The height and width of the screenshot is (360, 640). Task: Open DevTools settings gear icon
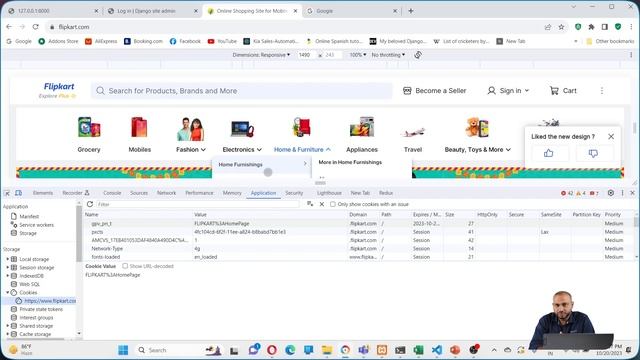(611, 193)
